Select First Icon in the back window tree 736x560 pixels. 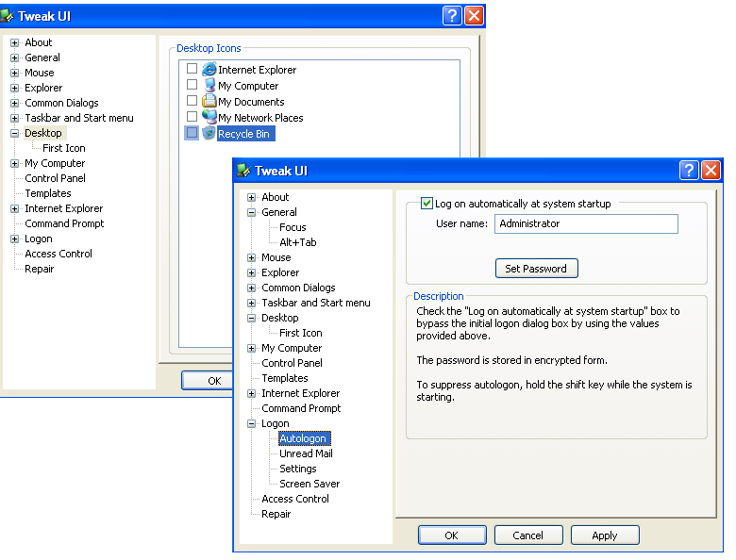coord(64,148)
